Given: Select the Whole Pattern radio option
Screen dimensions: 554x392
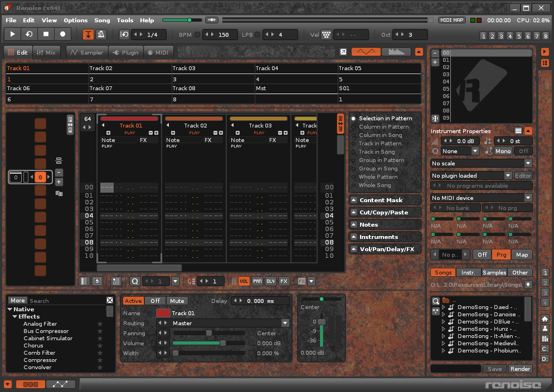Looking at the screenshot, I should click(x=375, y=177).
